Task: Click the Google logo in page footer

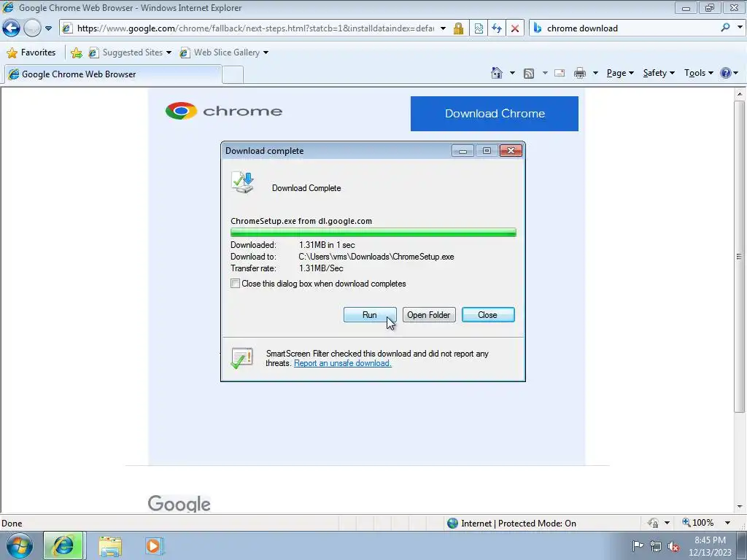Action: pos(179,503)
